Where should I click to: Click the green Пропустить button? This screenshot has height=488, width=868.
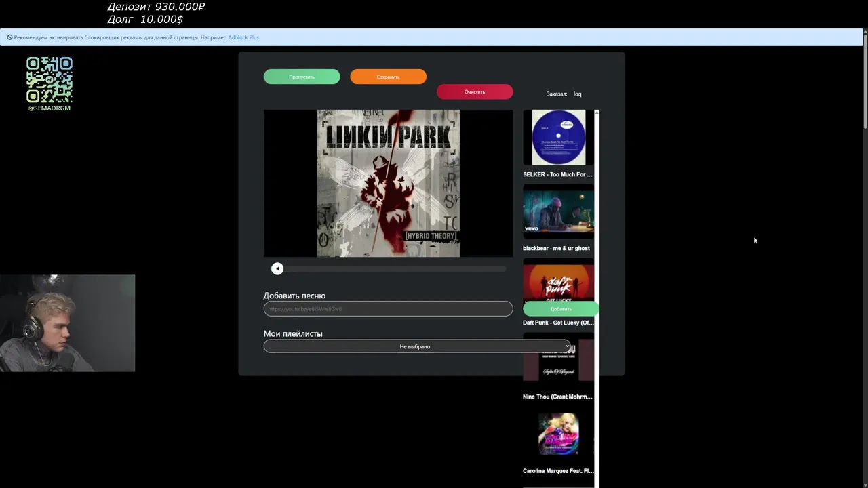(x=302, y=77)
